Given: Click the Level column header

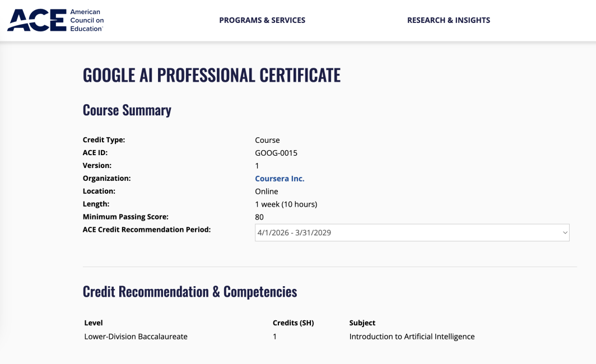Looking at the screenshot, I should (x=94, y=323).
